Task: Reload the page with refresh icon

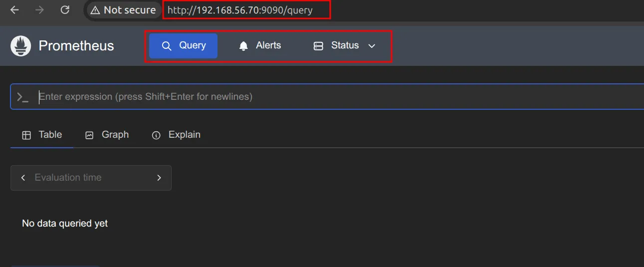Action: [65, 10]
